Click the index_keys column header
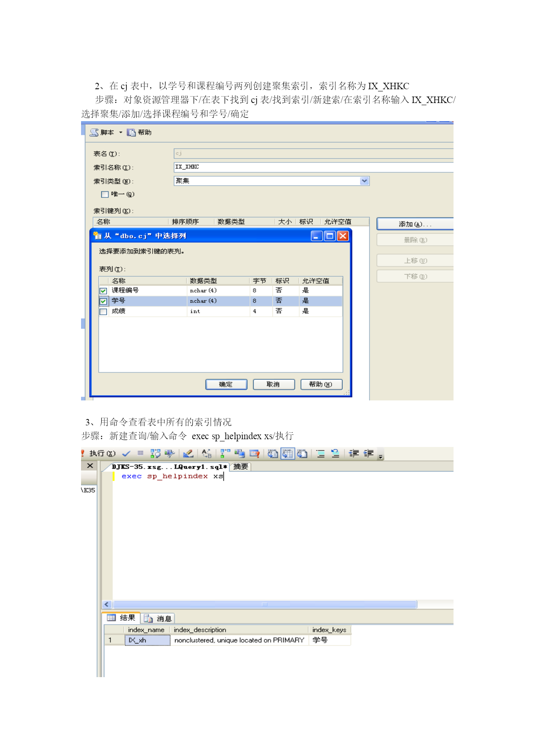Image resolution: width=535 pixels, height=756 pixels. coord(330,630)
